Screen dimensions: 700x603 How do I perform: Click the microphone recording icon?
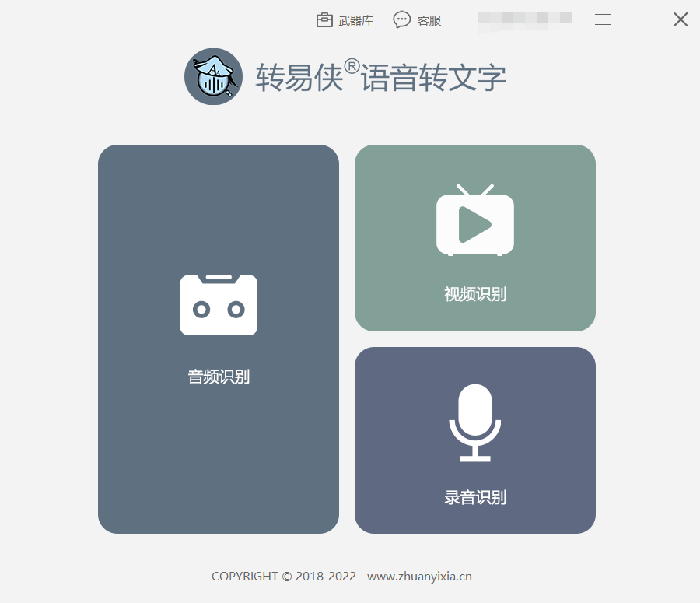click(475, 423)
